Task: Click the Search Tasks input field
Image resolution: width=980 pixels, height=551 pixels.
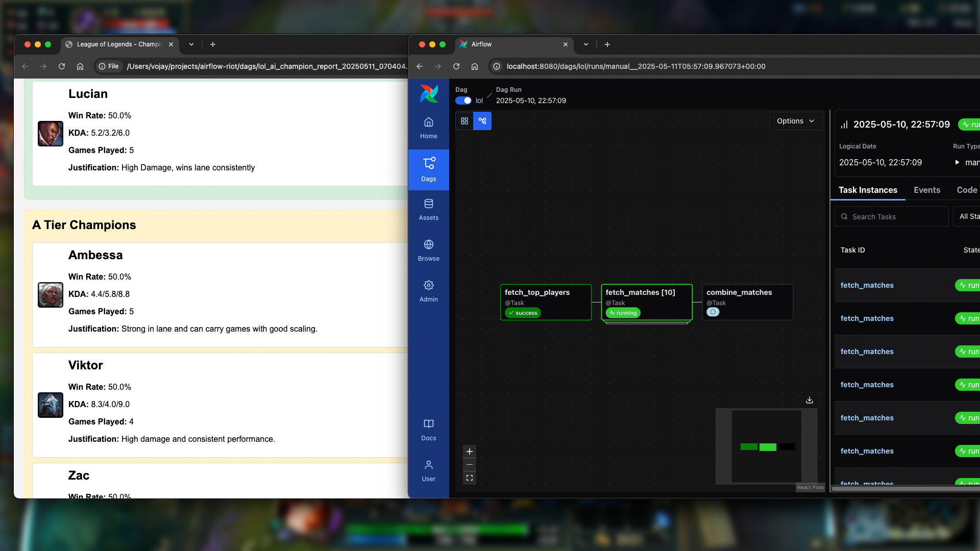Action: click(x=891, y=216)
